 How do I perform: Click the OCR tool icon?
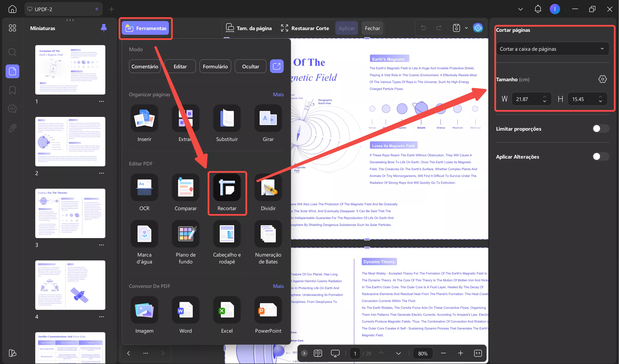144,188
